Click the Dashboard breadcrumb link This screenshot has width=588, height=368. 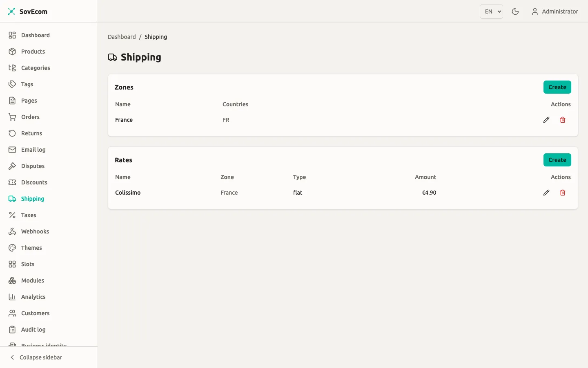(122, 37)
